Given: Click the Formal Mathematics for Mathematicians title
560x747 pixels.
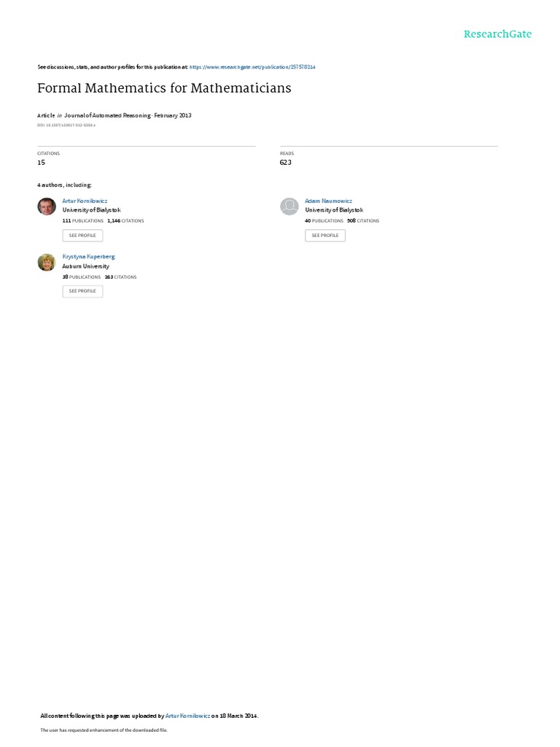Looking at the screenshot, I should pos(164,88).
